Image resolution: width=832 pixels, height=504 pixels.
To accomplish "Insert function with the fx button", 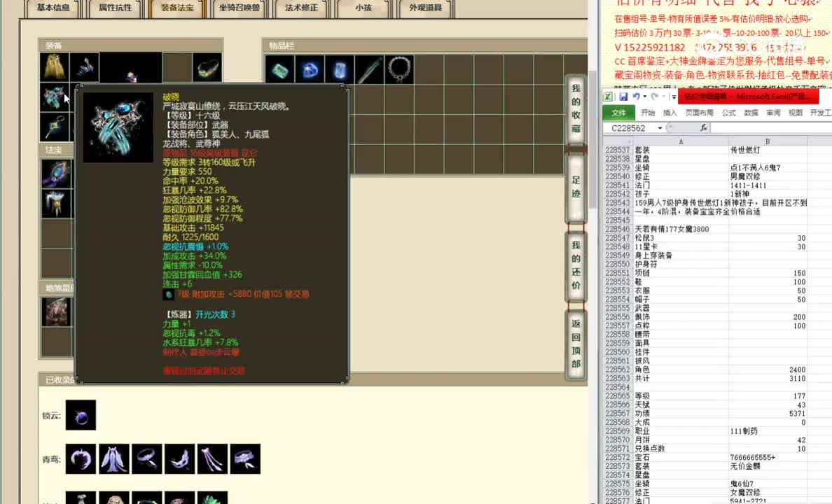I will coord(704,128).
